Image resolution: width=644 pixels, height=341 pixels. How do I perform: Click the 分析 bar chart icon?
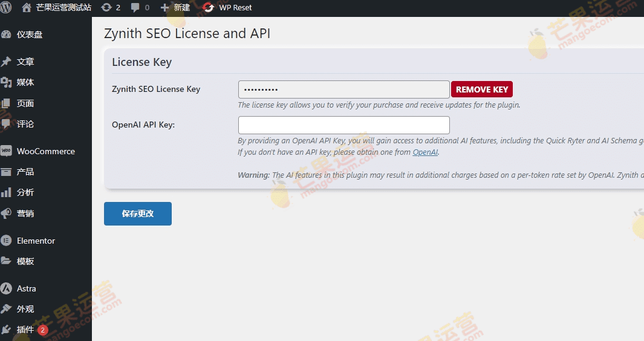(x=6, y=192)
